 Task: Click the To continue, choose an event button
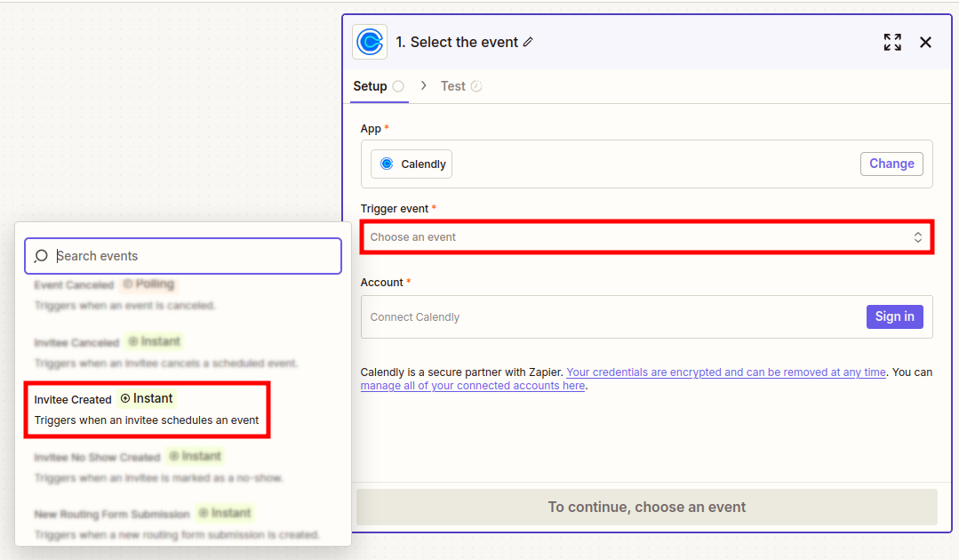pyautogui.click(x=646, y=507)
